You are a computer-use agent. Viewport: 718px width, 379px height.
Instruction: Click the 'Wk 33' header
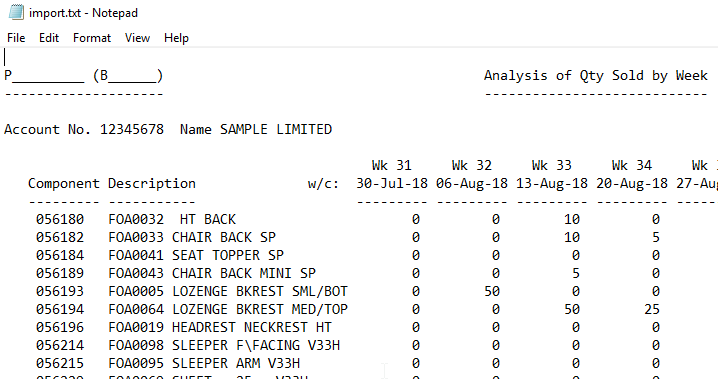552,165
